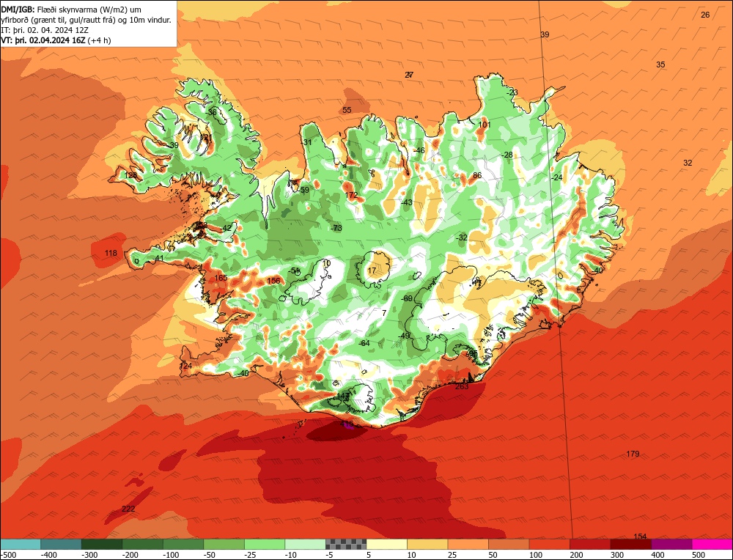733x560 pixels.
Task: Click the map value 172 in north Iceland
Action: coord(351,196)
